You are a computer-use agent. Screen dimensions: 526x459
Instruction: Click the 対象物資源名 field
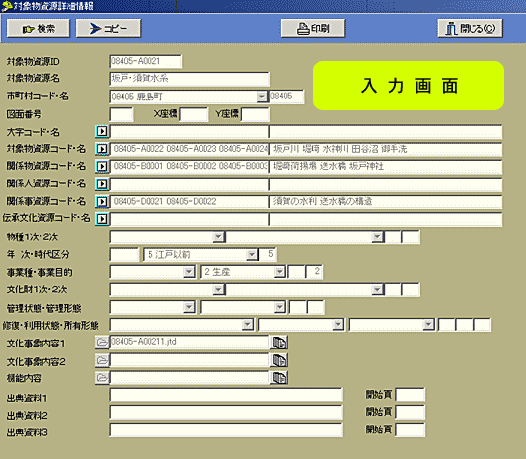190,79
